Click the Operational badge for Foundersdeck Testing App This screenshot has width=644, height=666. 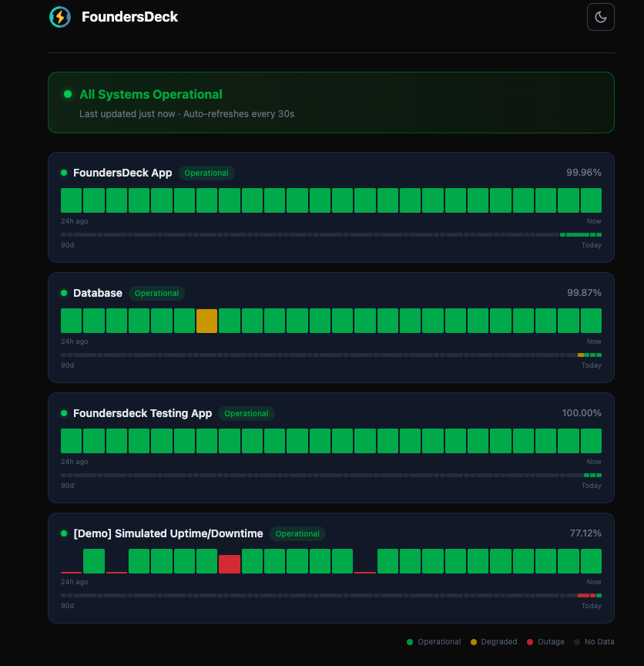pos(247,413)
